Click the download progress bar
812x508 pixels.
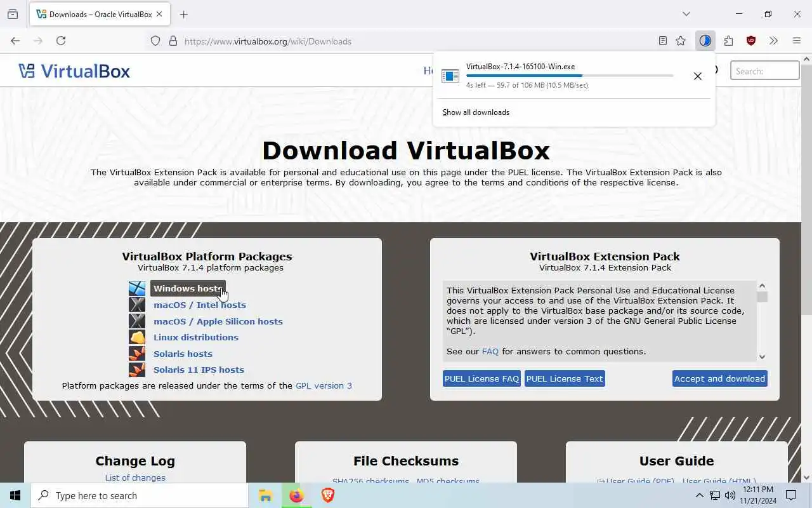point(570,76)
